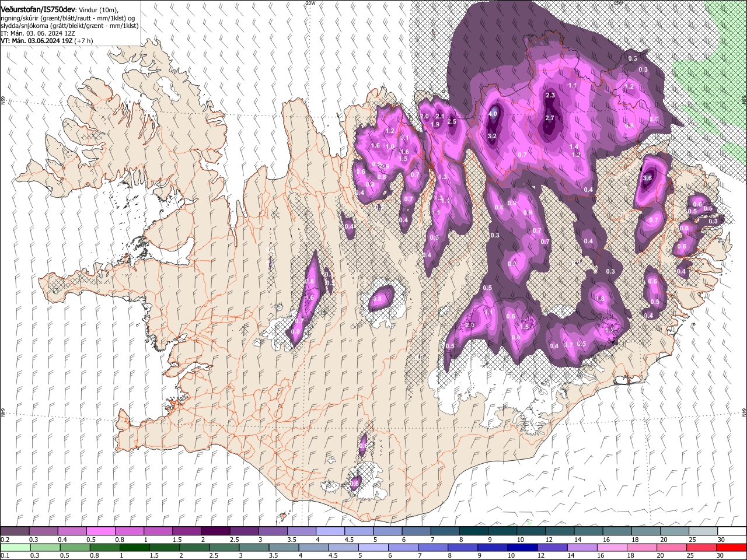This screenshot has width=747, height=560.
Task: Click the 3.6 value in the eastern snow cell
Action: point(647,178)
